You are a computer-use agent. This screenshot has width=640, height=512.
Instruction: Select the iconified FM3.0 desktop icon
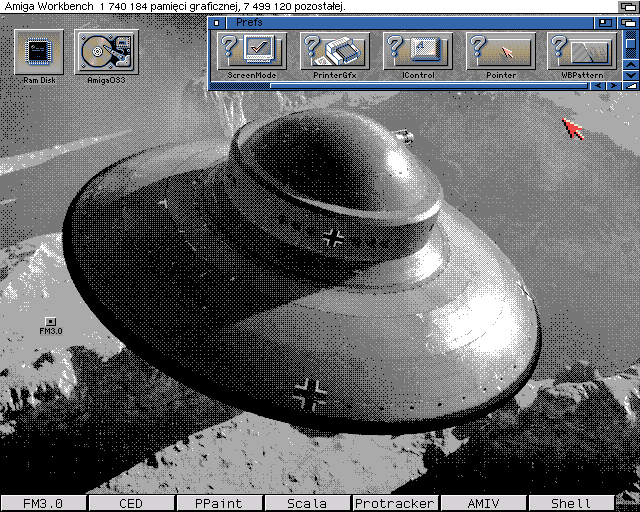tap(50, 321)
